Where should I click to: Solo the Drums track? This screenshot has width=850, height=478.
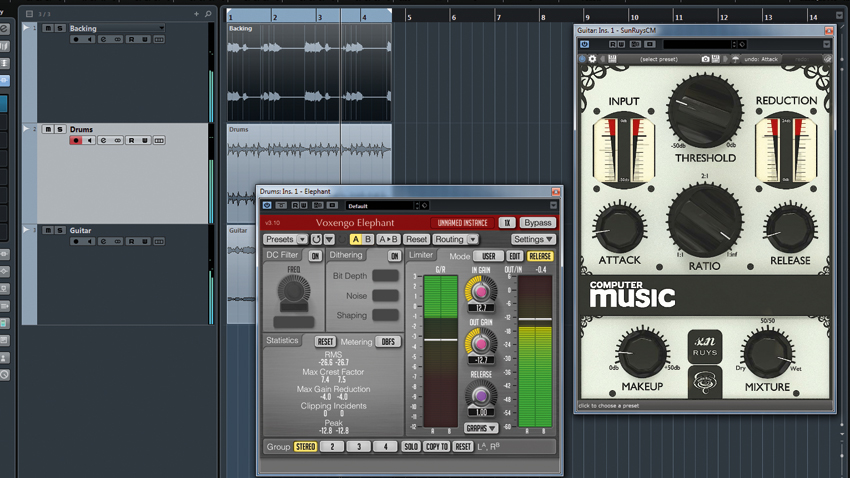click(x=60, y=129)
